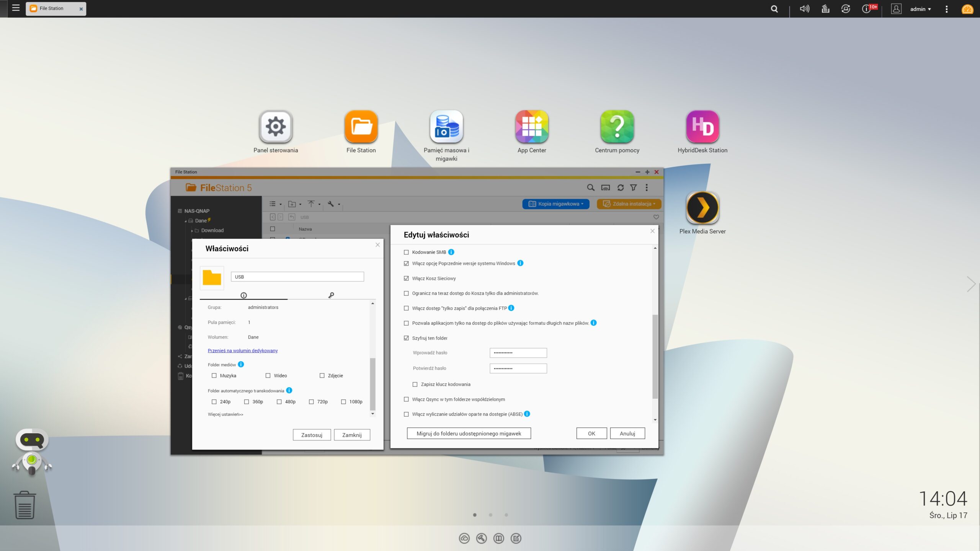
Task: Open the create folder dropdown
Action: coord(294,204)
